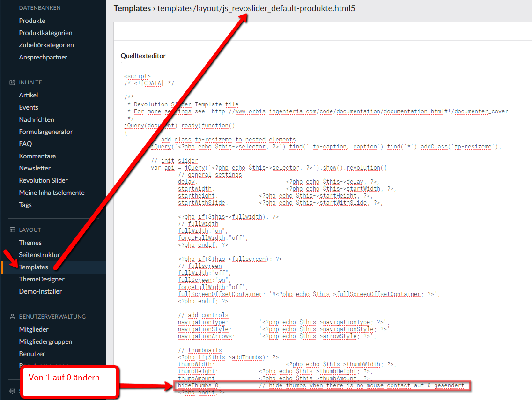This screenshot has height=400, width=532.
Task: Click the Layout grid icon
Action: (13, 230)
